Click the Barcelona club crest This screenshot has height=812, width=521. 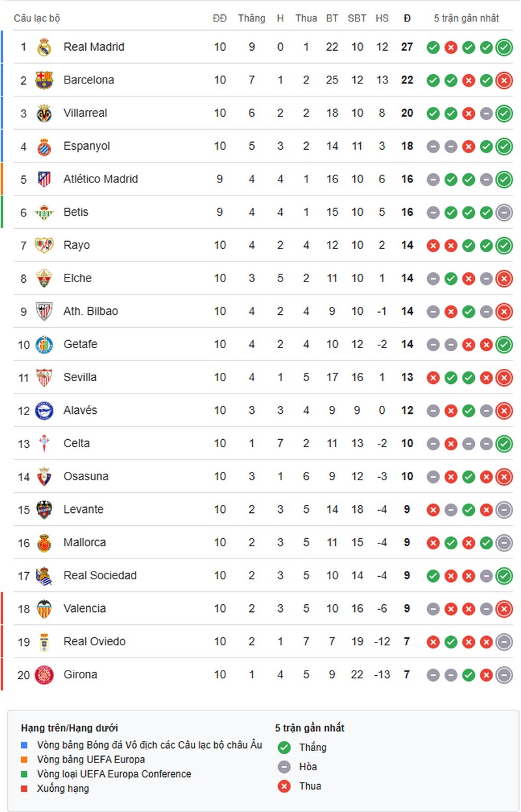pos(44,80)
